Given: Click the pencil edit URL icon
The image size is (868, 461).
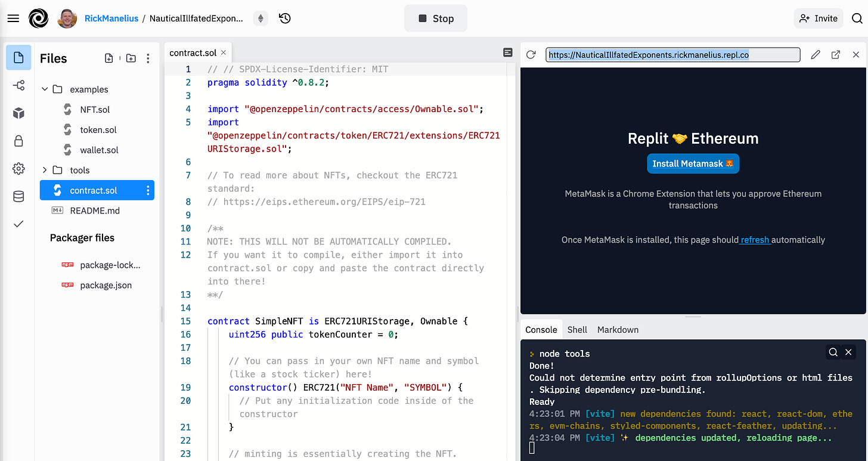Looking at the screenshot, I should (x=816, y=55).
